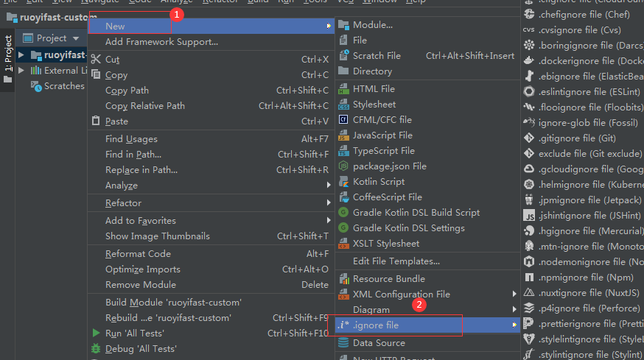Open the New submenu entry
644x360 pixels.
pos(211,26)
